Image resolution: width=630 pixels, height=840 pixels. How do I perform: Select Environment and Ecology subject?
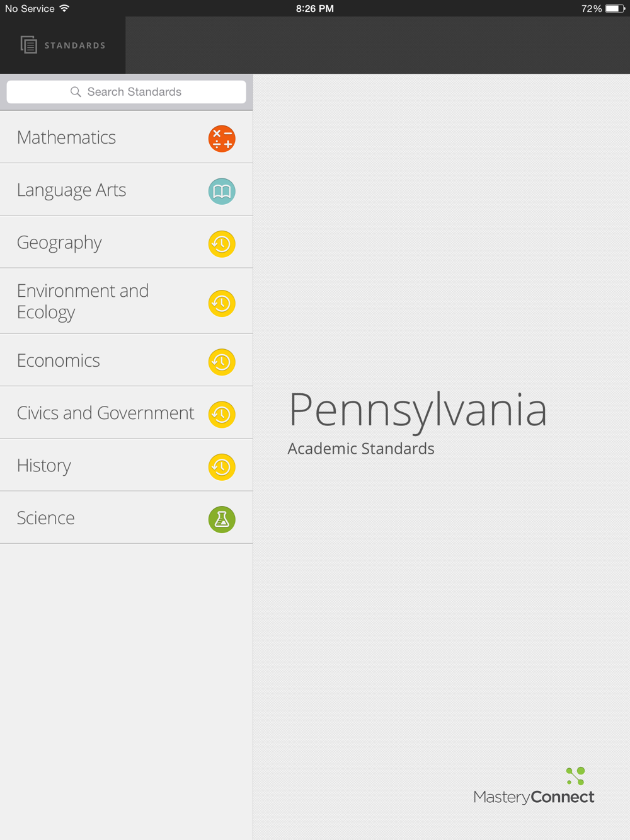[x=126, y=301]
